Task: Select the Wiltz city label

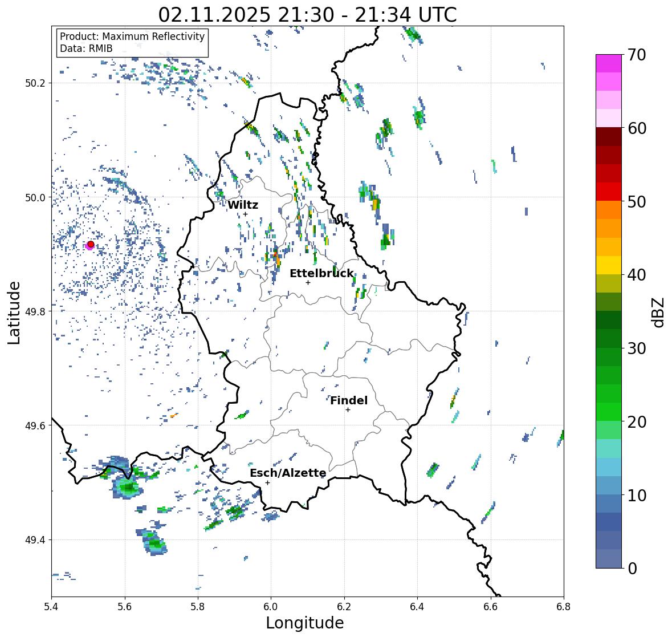Action: click(x=243, y=205)
